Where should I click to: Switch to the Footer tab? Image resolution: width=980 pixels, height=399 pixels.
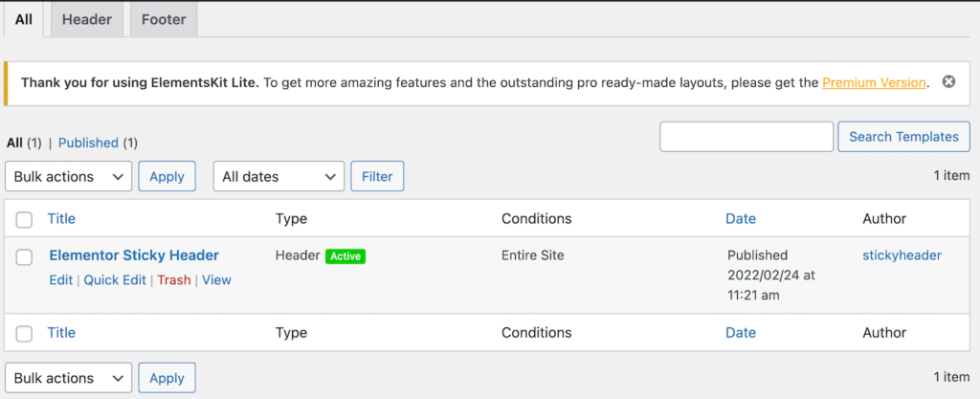point(164,19)
